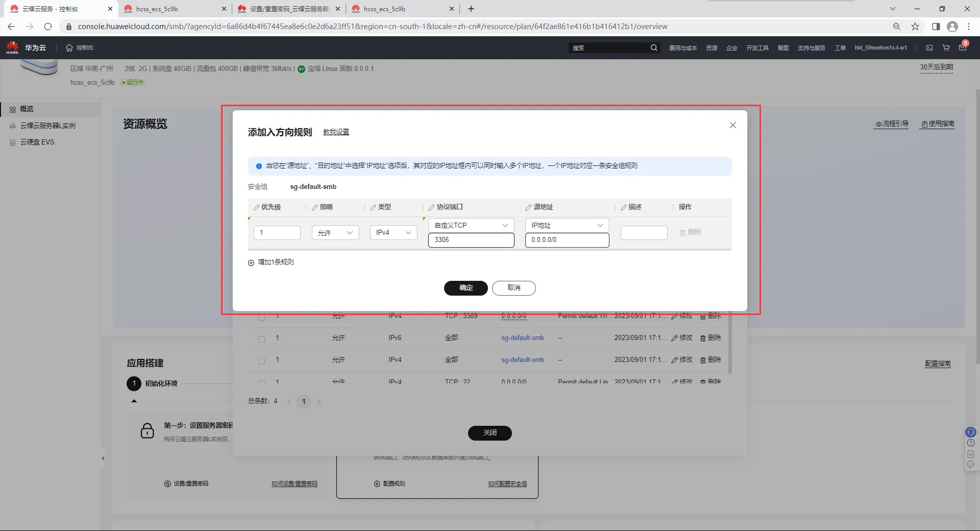
Task: Open the 配置指南 link
Action: (x=938, y=364)
